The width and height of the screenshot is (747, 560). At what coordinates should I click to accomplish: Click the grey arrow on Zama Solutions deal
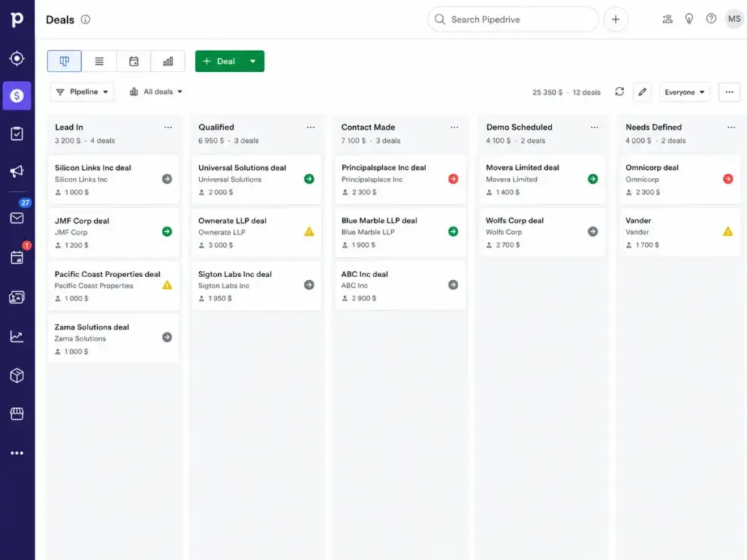coord(167,337)
